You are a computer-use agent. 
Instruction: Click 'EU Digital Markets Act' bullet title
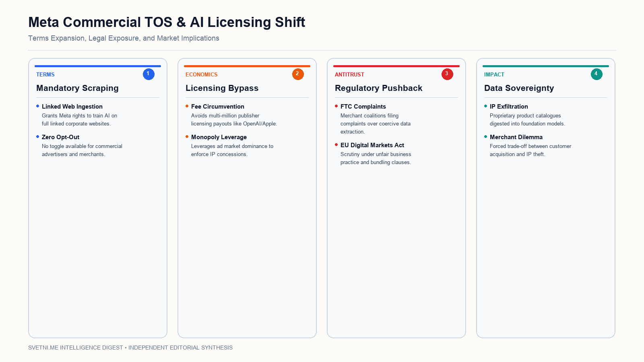[372, 145]
